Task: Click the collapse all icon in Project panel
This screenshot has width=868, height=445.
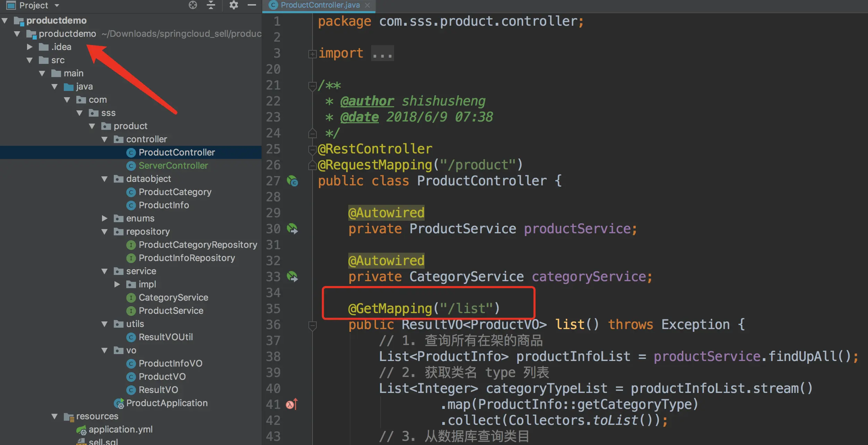Action: 211,5
